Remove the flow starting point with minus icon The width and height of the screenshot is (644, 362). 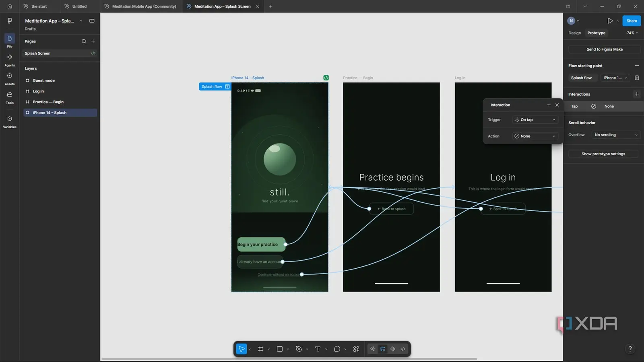[637, 66]
